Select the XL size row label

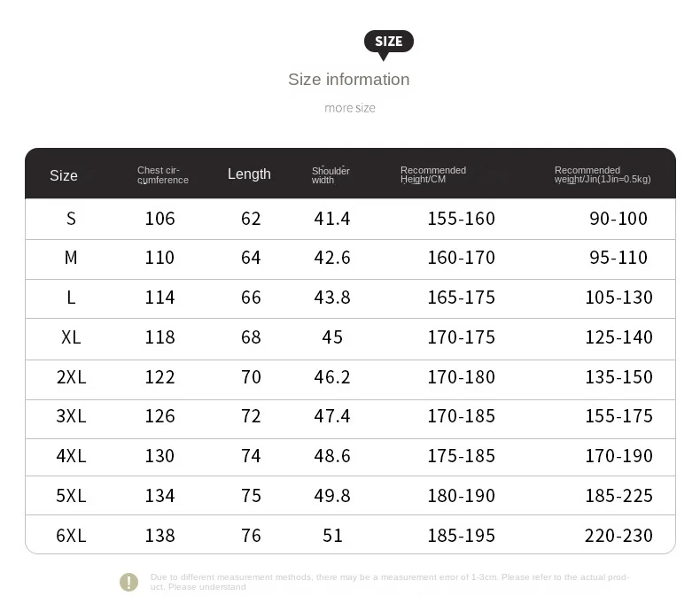pos(71,337)
